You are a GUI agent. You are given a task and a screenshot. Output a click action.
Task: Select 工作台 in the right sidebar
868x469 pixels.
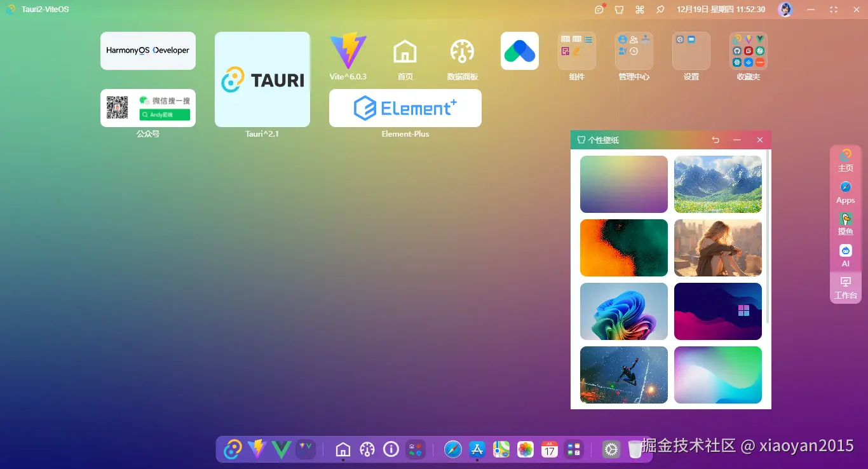click(x=845, y=288)
